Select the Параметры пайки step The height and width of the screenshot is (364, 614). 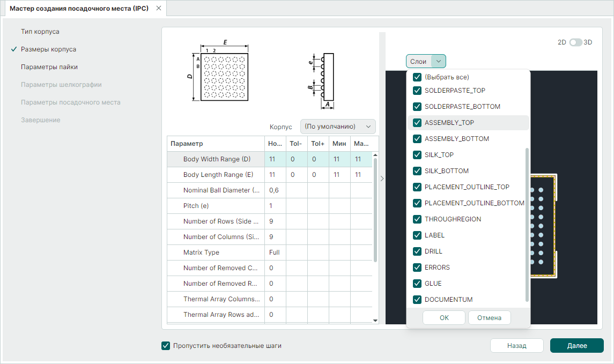coord(49,67)
